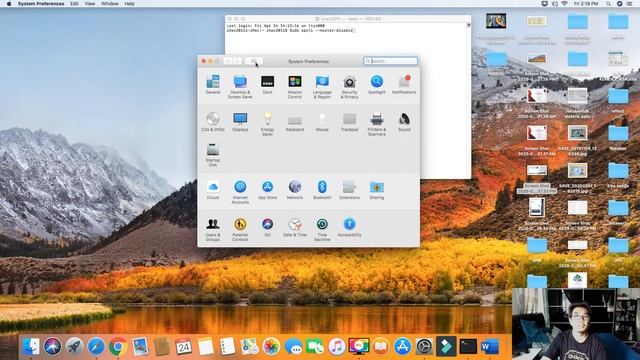Open Notifications preferences pane
640x360 pixels.
pyautogui.click(x=404, y=84)
